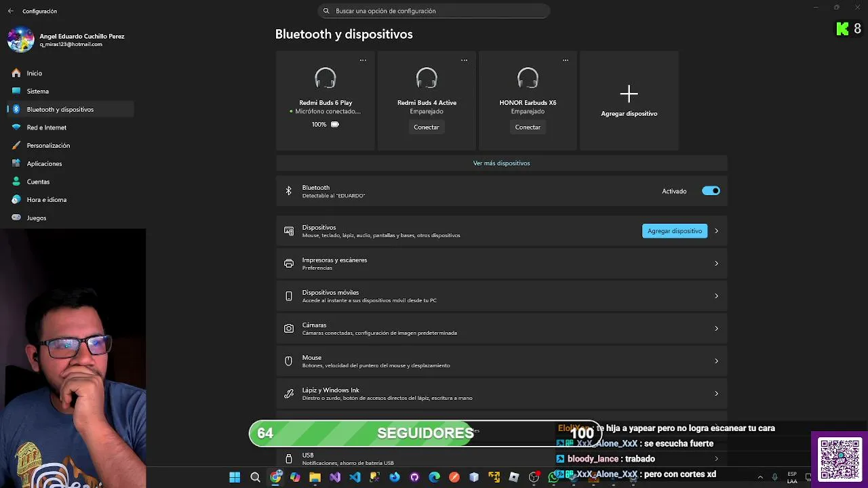The width and height of the screenshot is (868, 488).
Task: Click the Dispositivos keyboard-mouse icon
Action: [x=289, y=231]
